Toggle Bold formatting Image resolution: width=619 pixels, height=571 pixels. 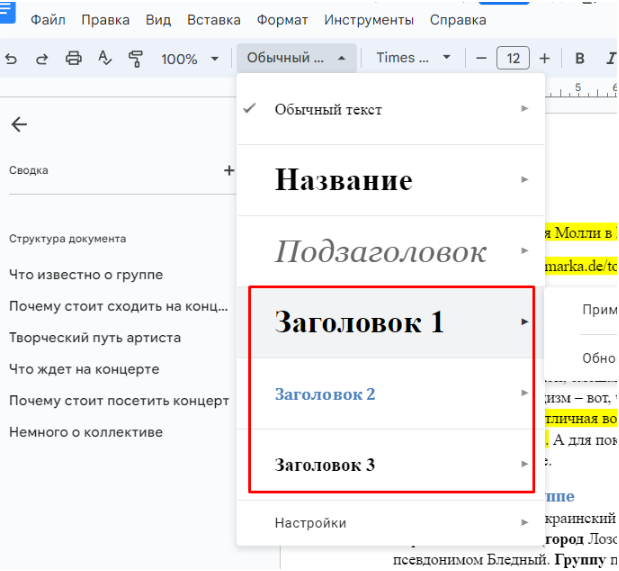(x=580, y=58)
